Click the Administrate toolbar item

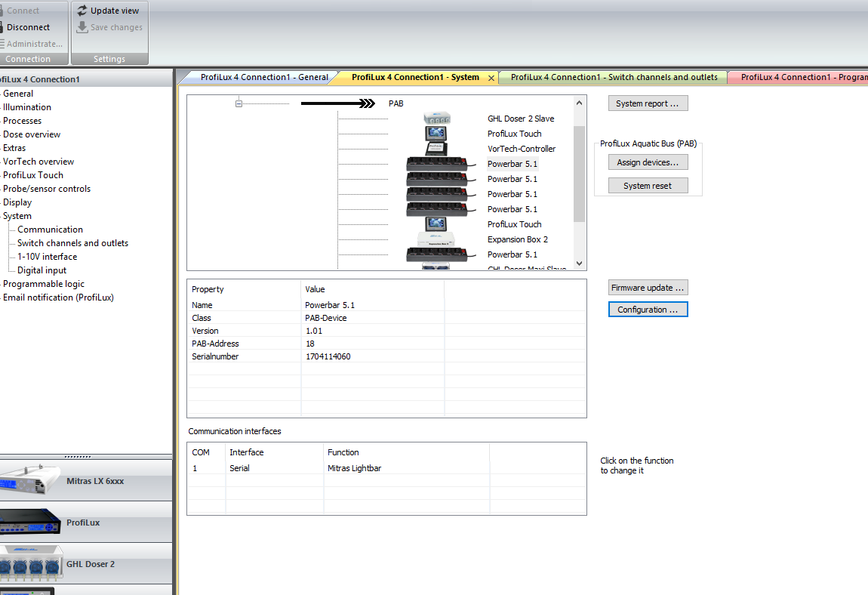point(33,44)
